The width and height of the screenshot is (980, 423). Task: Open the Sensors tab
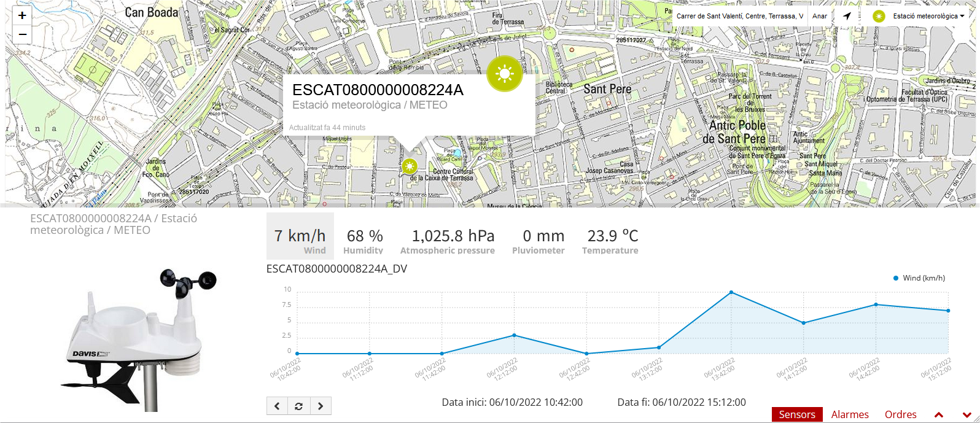click(797, 414)
